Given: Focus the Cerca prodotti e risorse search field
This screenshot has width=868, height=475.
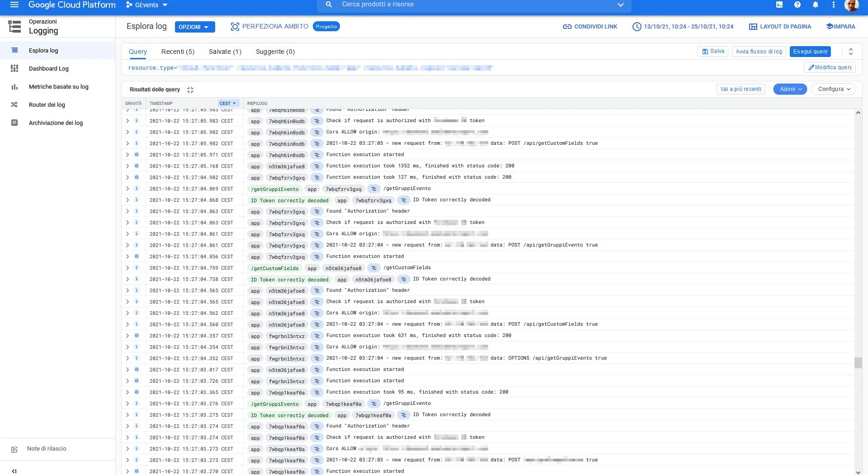Looking at the screenshot, I should coord(475,5).
